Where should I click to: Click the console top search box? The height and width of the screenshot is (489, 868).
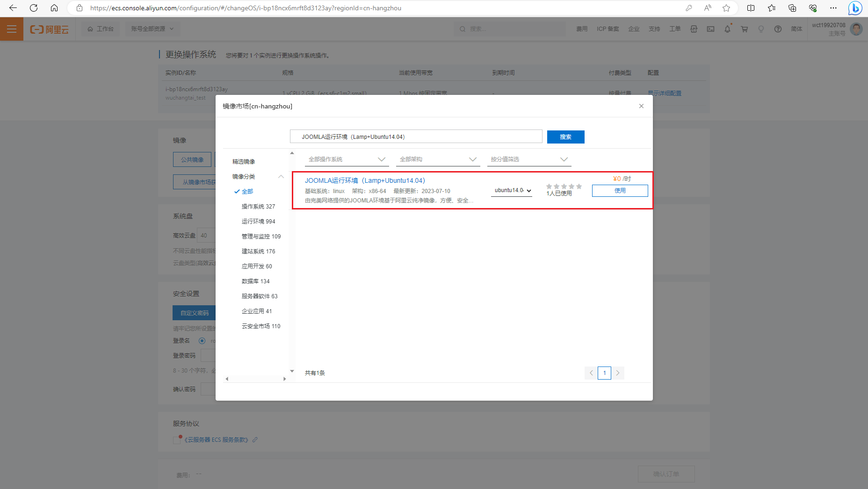pyautogui.click(x=510, y=29)
